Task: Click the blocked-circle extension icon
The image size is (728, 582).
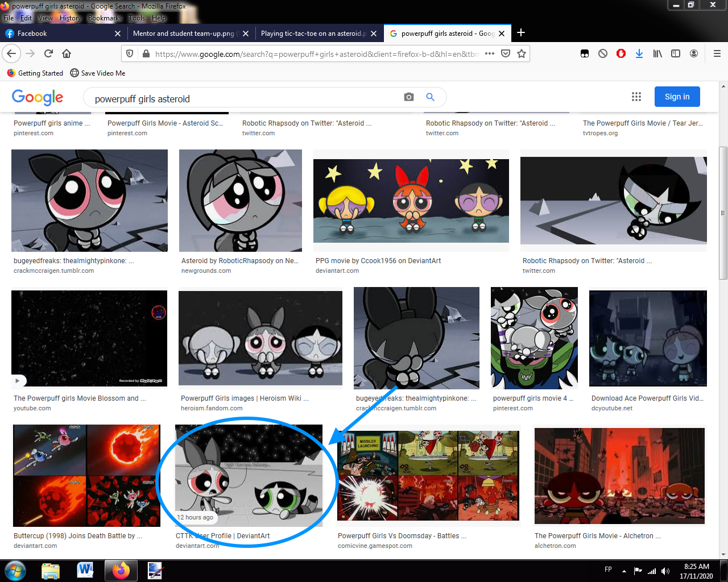Action: tap(603, 53)
